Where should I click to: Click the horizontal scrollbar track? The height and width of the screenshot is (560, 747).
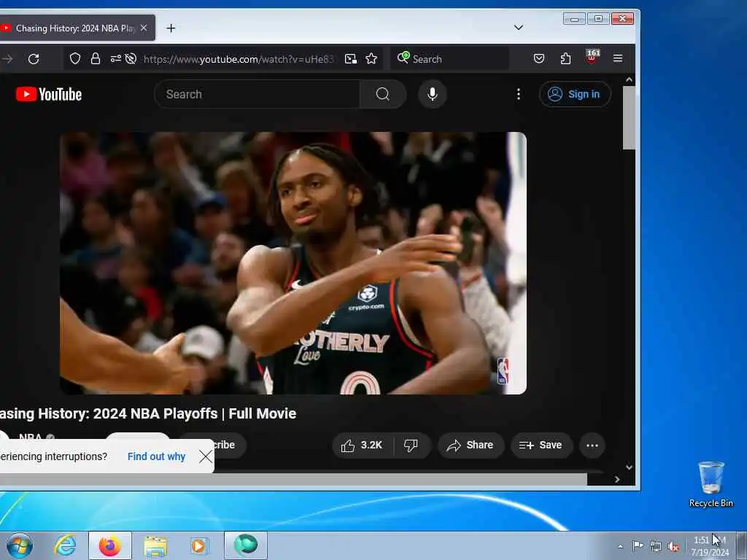(x=293, y=480)
